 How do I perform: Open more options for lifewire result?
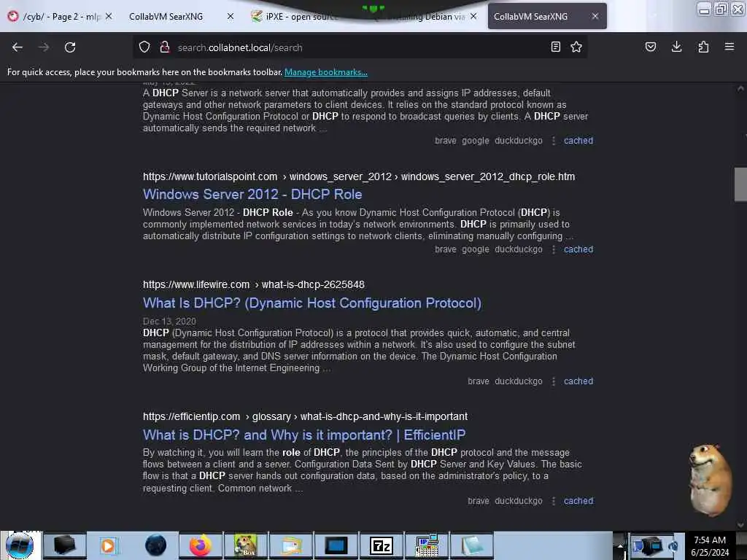click(x=554, y=381)
